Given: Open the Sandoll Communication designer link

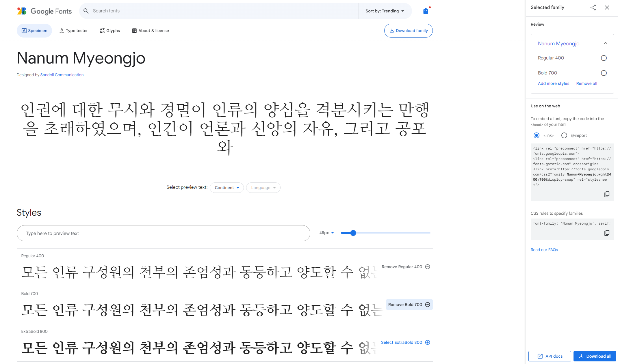Looking at the screenshot, I should click(x=62, y=75).
